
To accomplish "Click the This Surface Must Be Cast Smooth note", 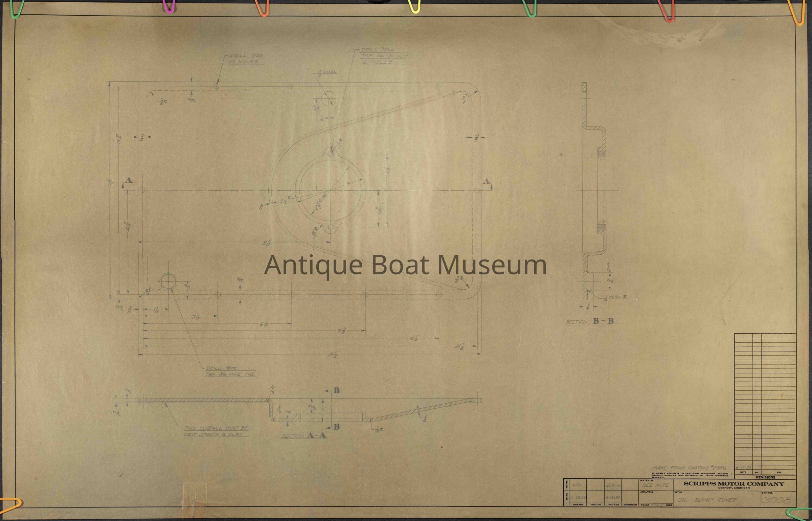I will [216, 431].
